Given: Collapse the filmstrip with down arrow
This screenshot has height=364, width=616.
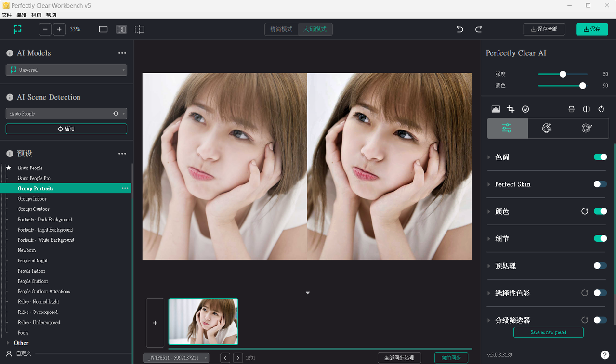Looking at the screenshot, I should 308,293.
